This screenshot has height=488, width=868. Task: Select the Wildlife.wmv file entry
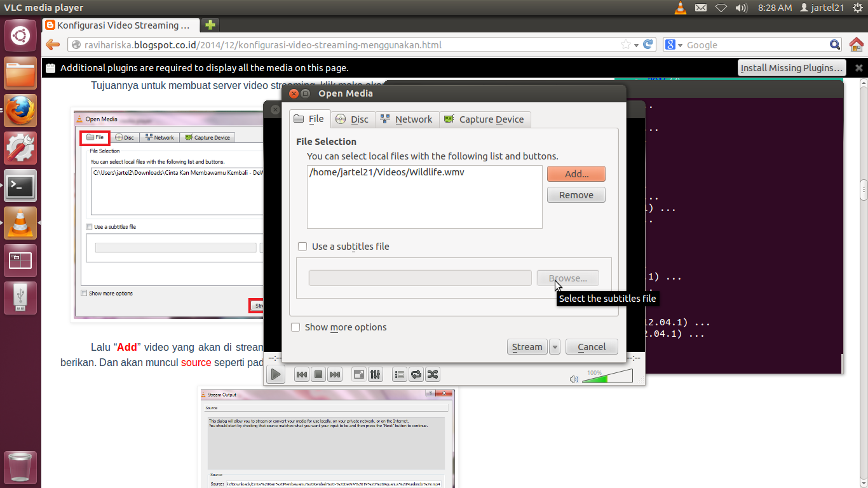pos(386,172)
